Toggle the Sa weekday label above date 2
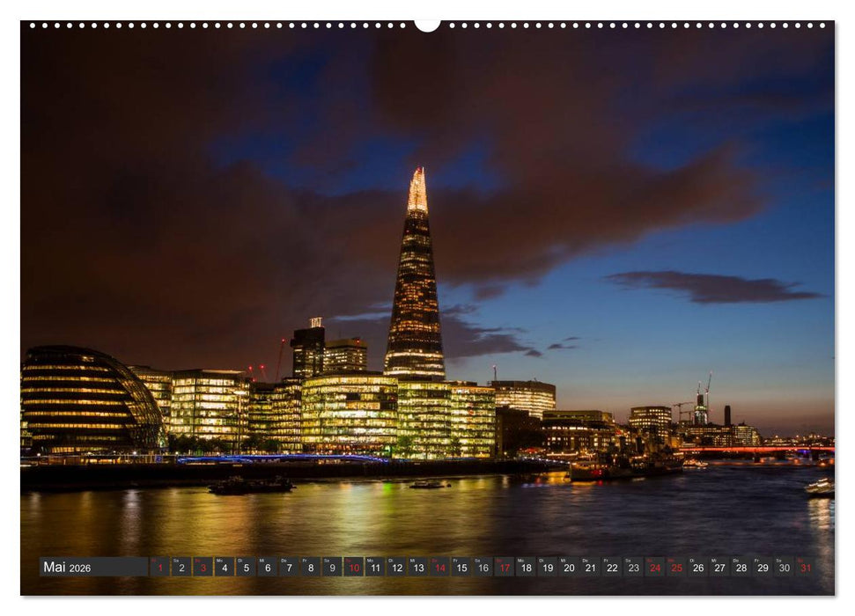This screenshot has width=855, height=616. (175, 561)
